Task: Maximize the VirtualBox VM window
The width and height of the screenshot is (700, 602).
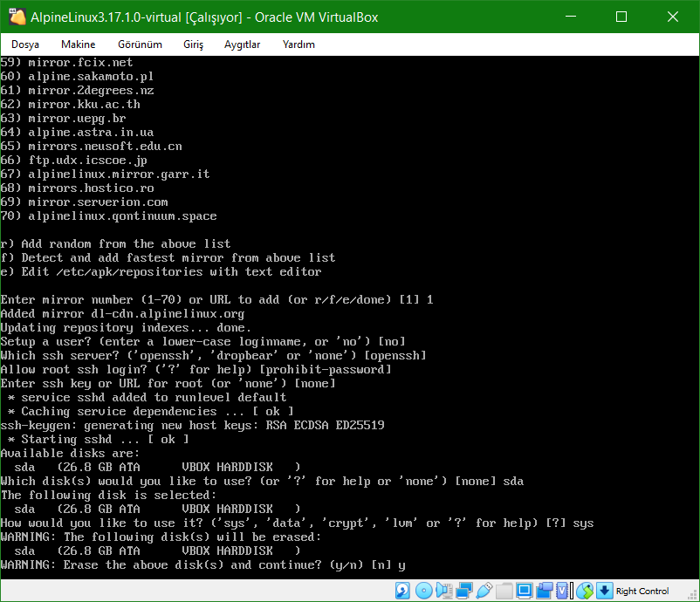Action: coord(621,17)
